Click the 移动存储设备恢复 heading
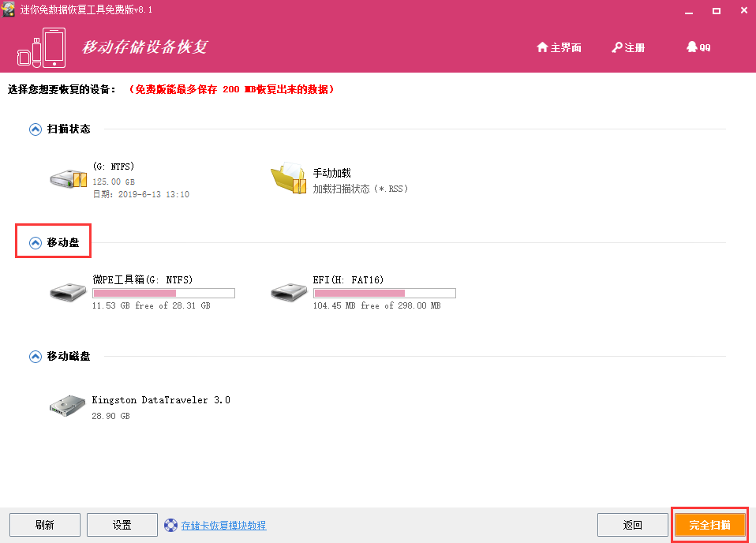This screenshot has height=543, width=756. (144, 47)
